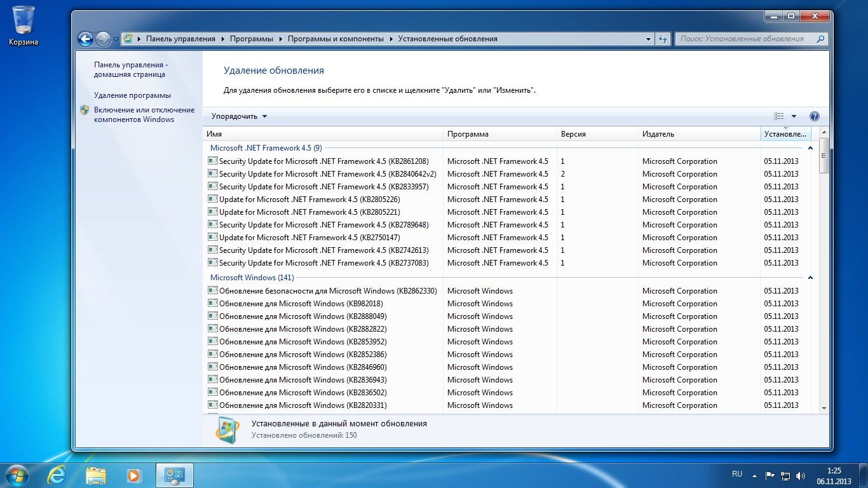Launch Internet Explorer from taskbar
Viewport: 868px width, 488px height.
[x=57, y=475]
